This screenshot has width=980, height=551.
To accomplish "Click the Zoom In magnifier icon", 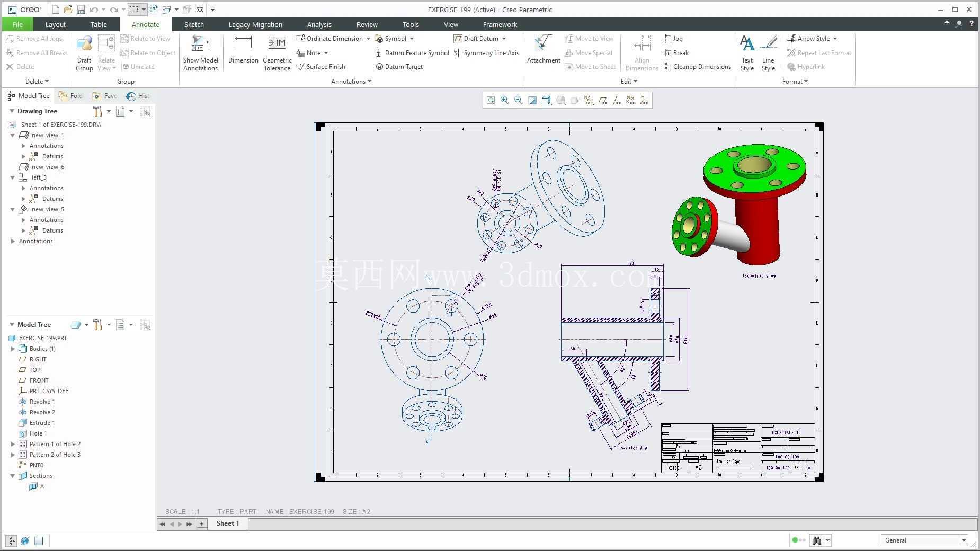I will click(x=505, y=100).
